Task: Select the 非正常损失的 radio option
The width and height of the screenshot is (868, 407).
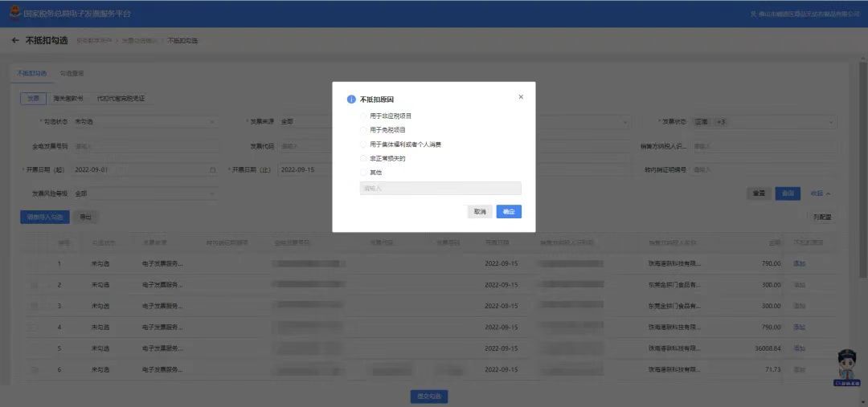Action: coord(364,159)
